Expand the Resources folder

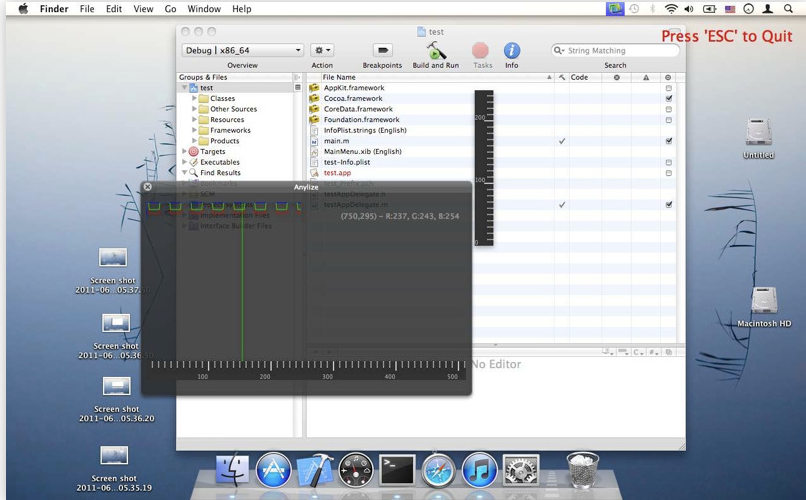tap(194, 120)
